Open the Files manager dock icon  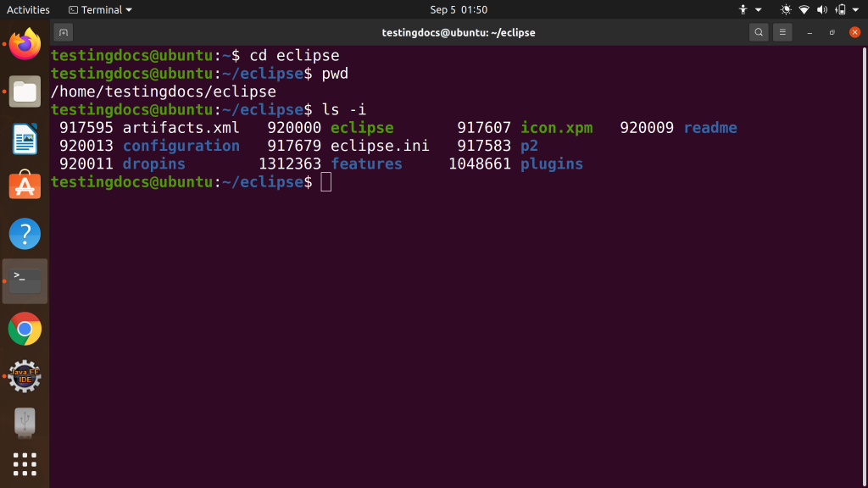[25, 91]
